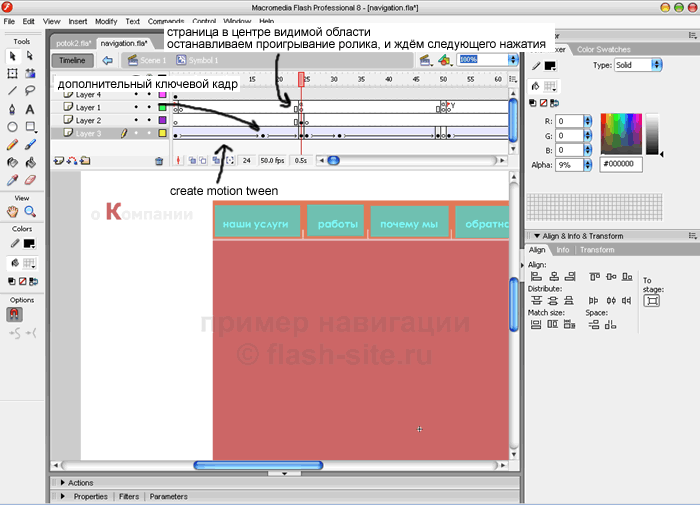Click the brightness slider in Color Mixer
The image size is (700, 505).
[652, 134]
